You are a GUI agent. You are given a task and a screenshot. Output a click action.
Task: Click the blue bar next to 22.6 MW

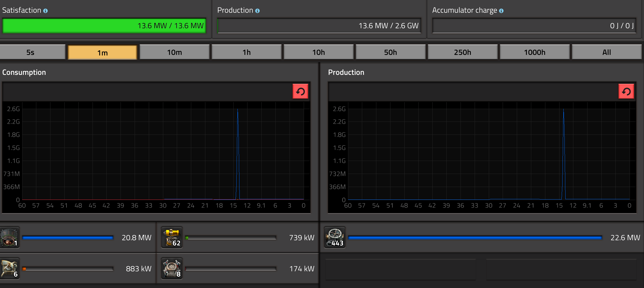pyautogui.click(x=475, y=238)
